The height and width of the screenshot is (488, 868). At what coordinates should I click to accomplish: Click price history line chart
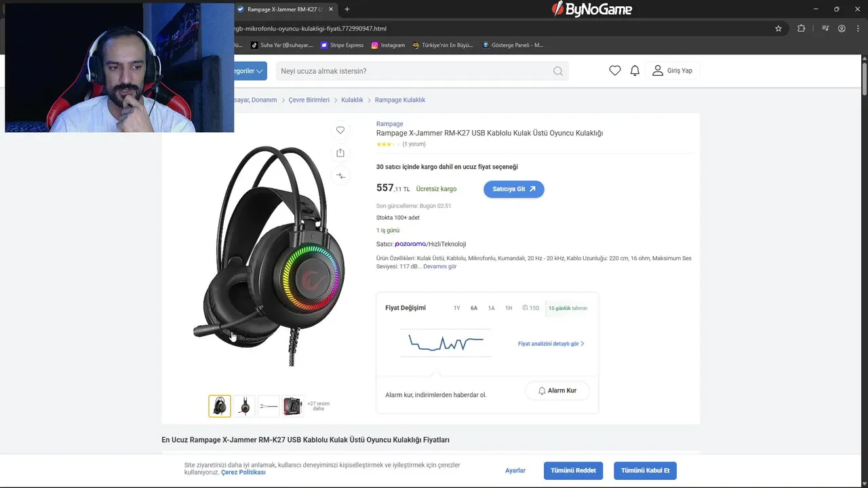coord(446,343)
